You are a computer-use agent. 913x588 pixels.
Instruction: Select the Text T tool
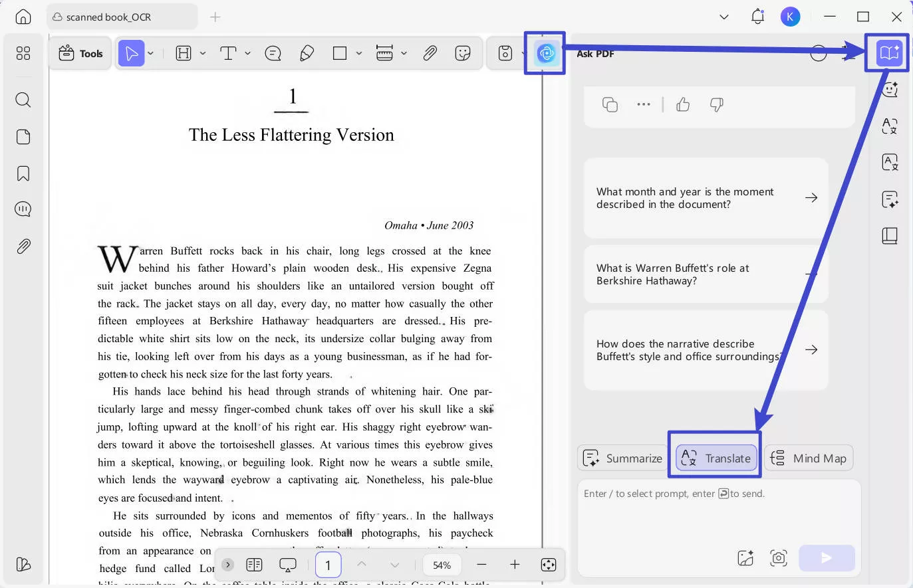tap(228, 53)
